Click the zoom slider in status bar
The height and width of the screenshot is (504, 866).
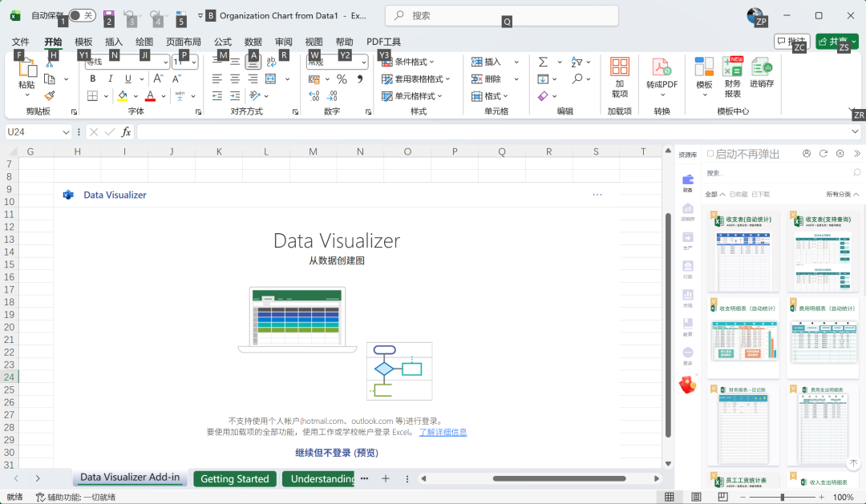pos(782,497)
